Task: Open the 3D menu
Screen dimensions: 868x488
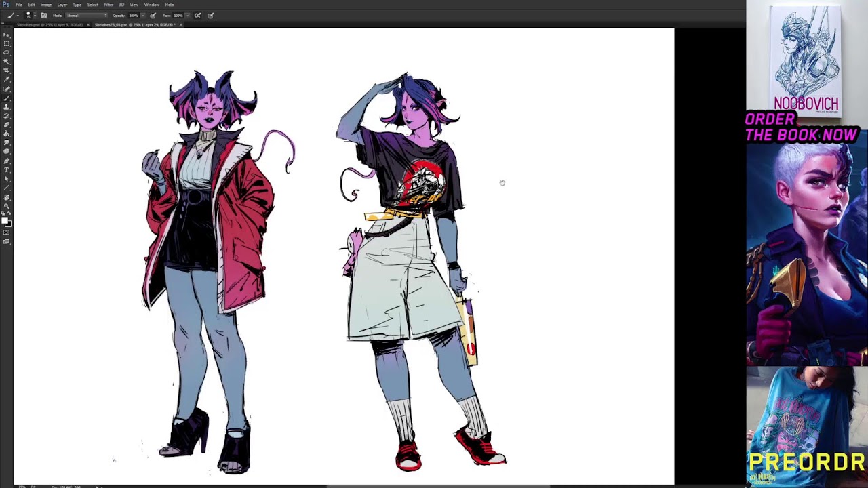Action: point(121,5)
